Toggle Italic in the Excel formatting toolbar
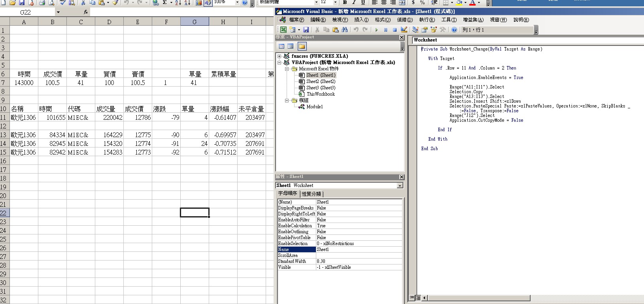The width and height of the screenshot is (644, 304). (354, 2)
